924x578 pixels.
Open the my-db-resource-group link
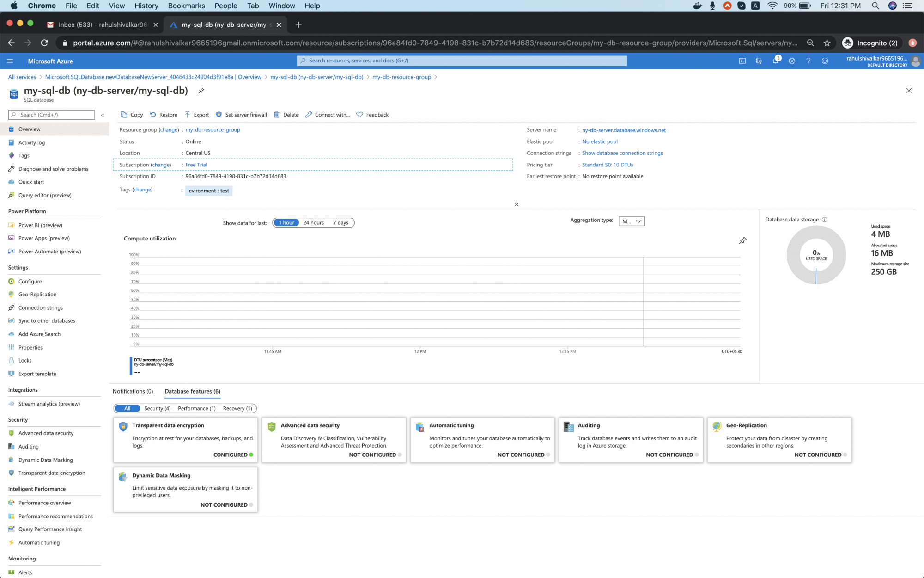(x=213, y=130)
